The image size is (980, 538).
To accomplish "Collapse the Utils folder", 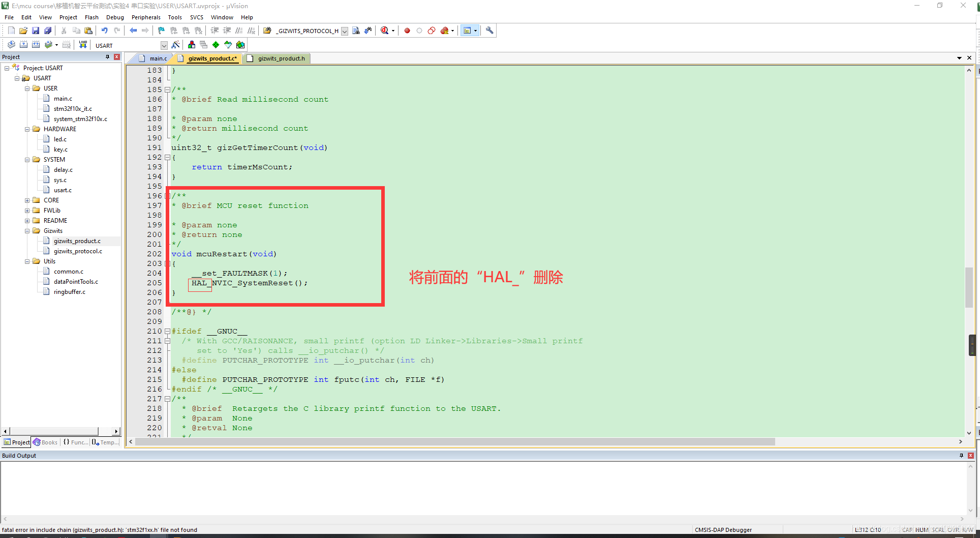I will (x=27, y=261).
